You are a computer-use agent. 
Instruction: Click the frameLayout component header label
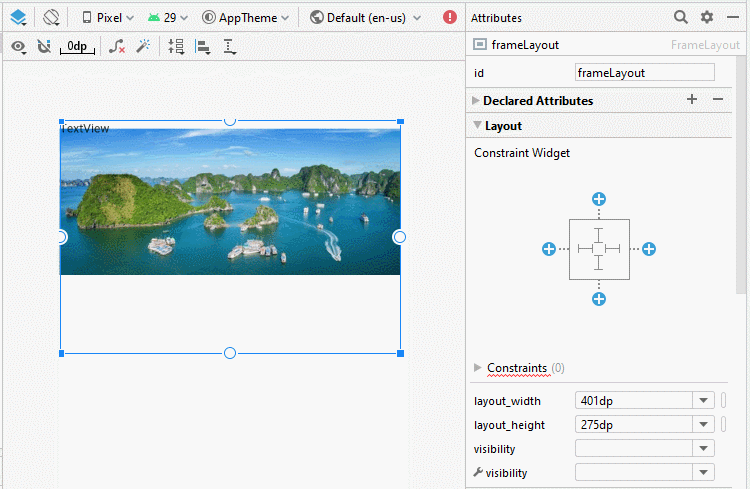(x=525, y=45)
